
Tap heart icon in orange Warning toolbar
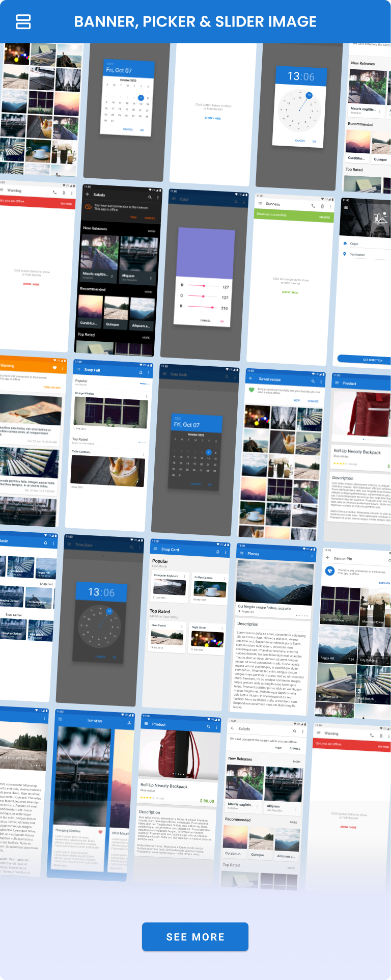(x=54, y=367)
